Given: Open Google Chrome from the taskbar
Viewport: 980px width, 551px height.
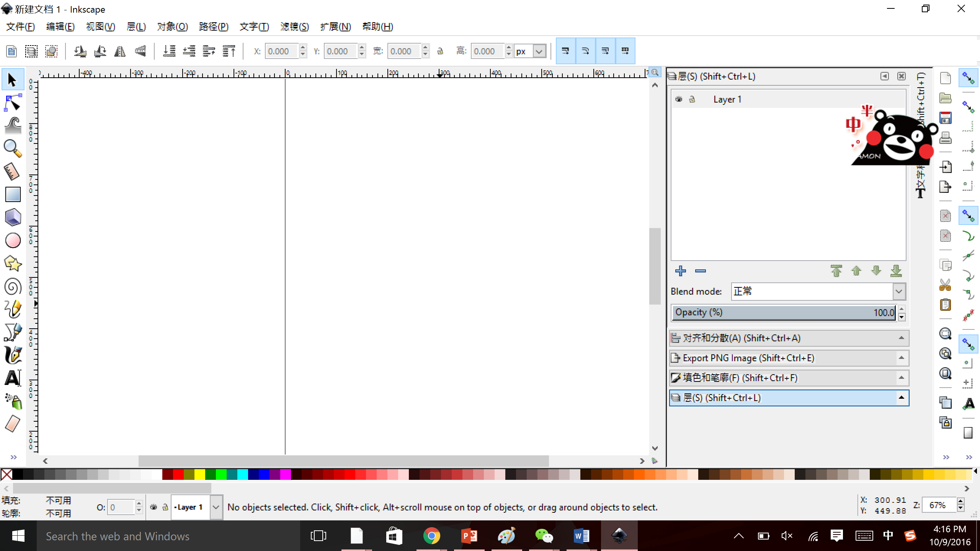Looking at the screenshot, I should click(431, 536).
